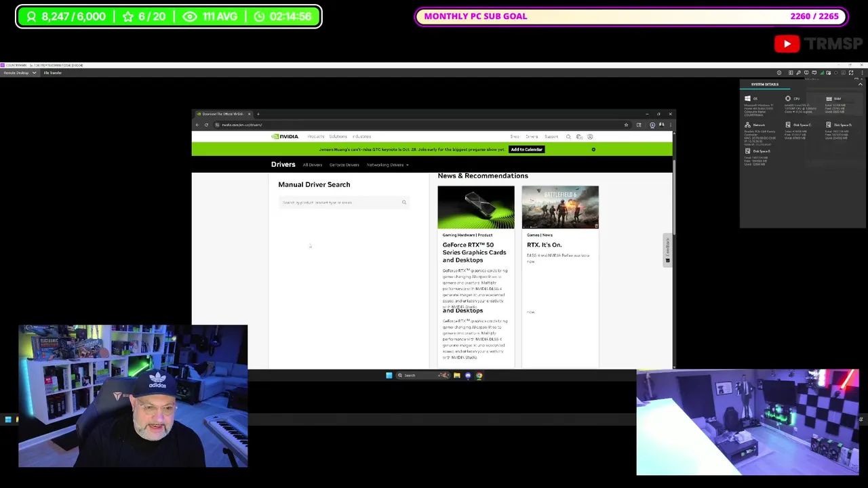Open the Support link in the NVIDIA header
This screenshot has width=868, height=488.
pyautogui.click(x=551, y=137)
